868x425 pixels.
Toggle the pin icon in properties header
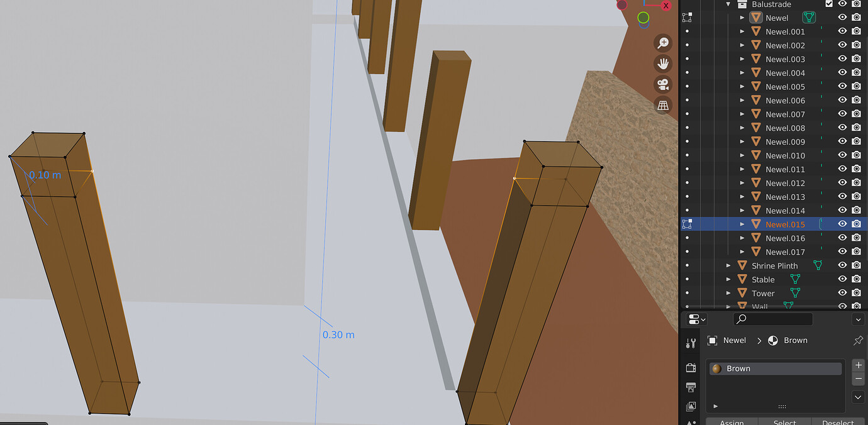(858, 340)
